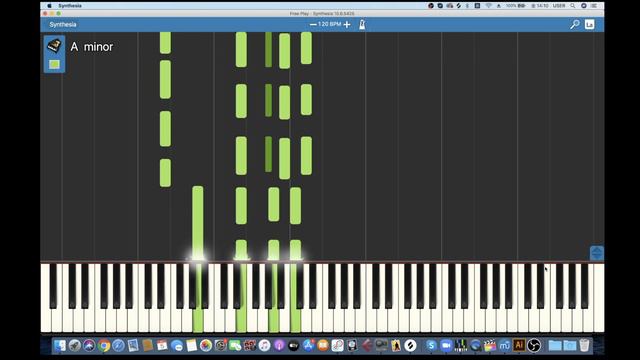640x360 pixels.
Task: Open Finder from the Dock
Action: (x=60, y=346)
